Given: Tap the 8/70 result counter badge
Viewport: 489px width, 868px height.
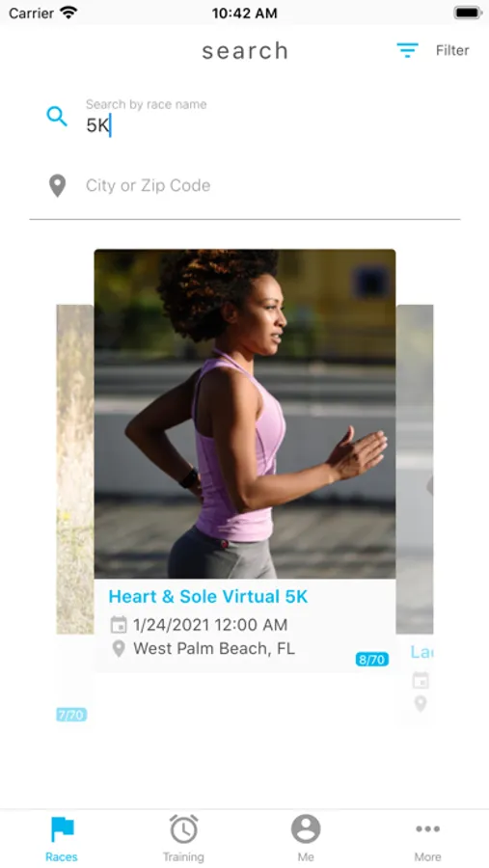Looking at the screenshot, I should 372,660.
